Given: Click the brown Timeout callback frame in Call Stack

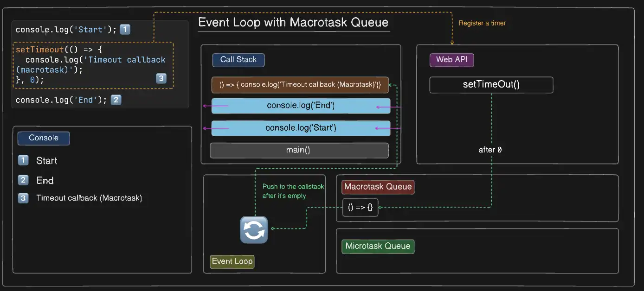Looking at the screenshot, I should pyautogui.click(x=300, y=85).
